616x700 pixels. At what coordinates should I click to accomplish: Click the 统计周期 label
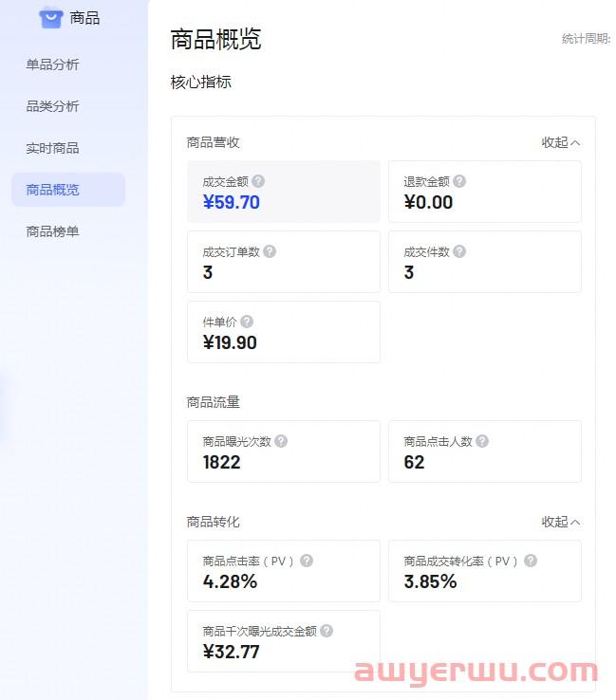(x=586, y=39)
